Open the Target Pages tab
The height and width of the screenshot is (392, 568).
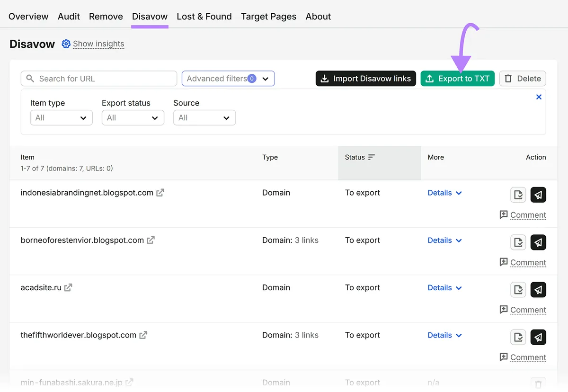[268, 17]
